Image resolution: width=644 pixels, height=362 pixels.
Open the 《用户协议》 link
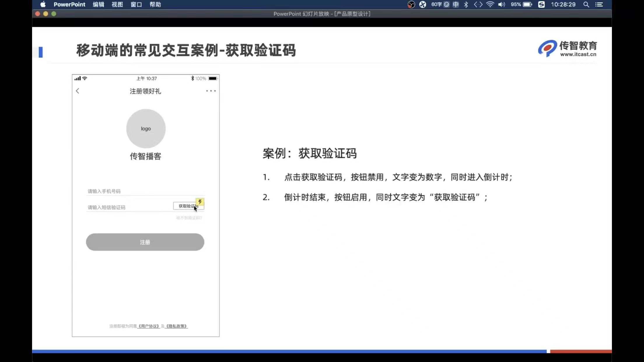[x=148, y=326]
